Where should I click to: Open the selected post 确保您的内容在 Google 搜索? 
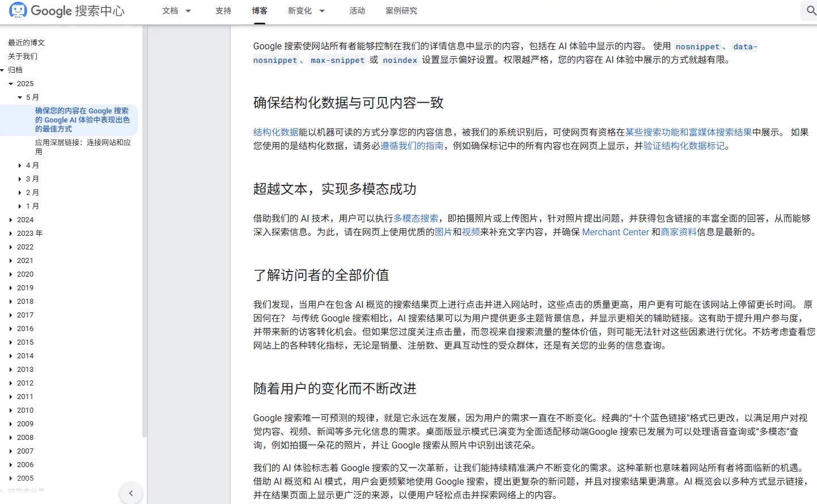(x=82, y=120)
